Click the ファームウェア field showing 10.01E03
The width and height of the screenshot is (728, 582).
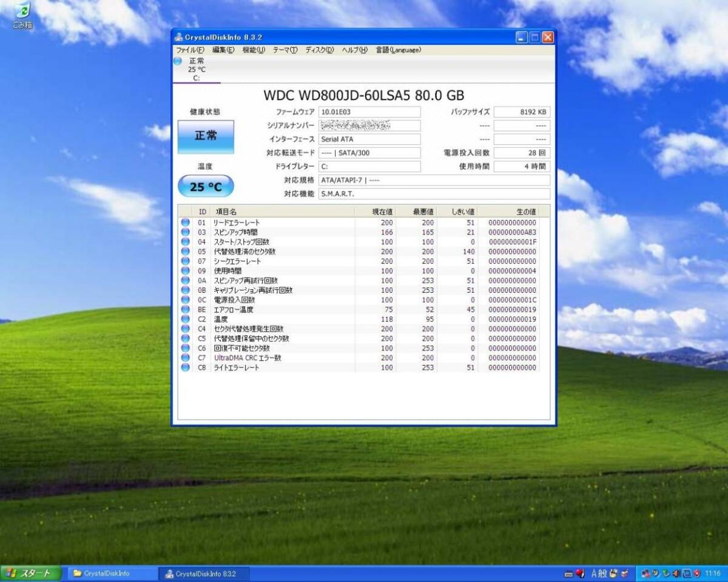(369, 112)
